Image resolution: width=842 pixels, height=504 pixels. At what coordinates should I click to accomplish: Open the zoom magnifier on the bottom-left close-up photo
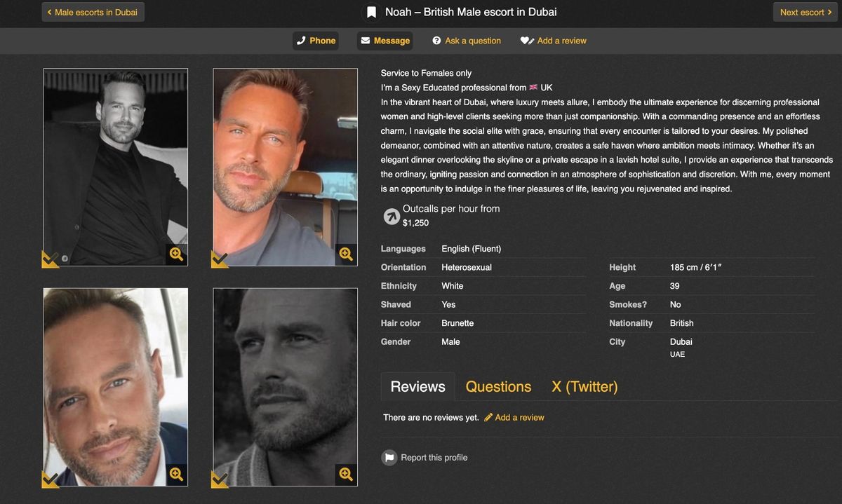(x=176, y=475)
